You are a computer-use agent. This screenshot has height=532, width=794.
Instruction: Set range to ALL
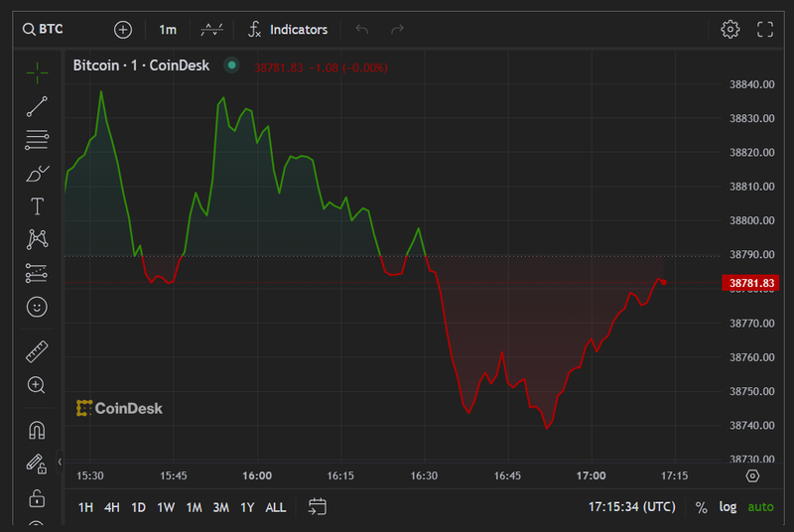pyautogui.click(x=276, y=507)
